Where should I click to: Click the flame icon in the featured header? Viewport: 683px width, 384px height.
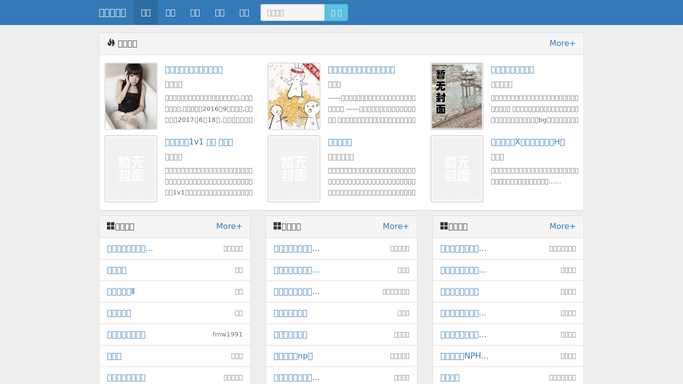click(x=111, y=43)
